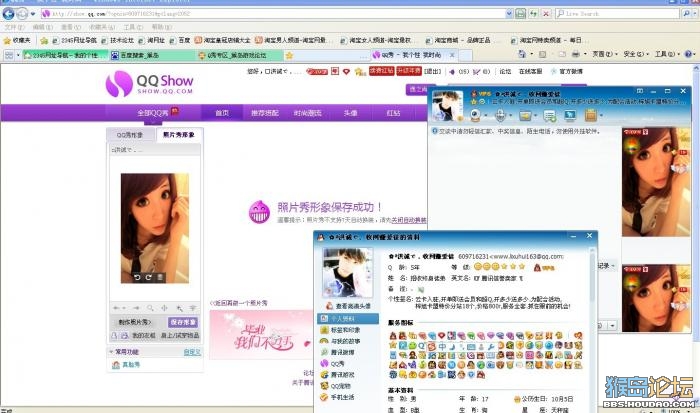Click the graduation pink banner image
Viewport: 700px width, 413px height.
tap(261, 334)
